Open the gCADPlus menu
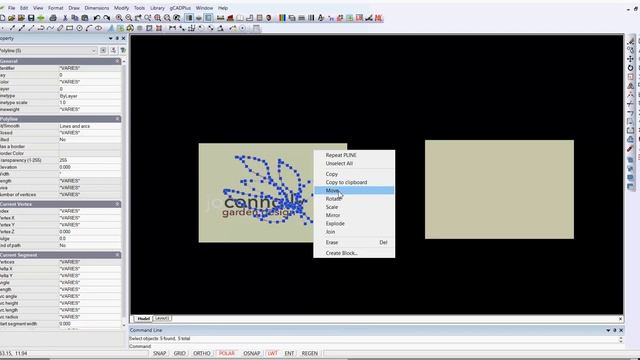 point(180,8)
